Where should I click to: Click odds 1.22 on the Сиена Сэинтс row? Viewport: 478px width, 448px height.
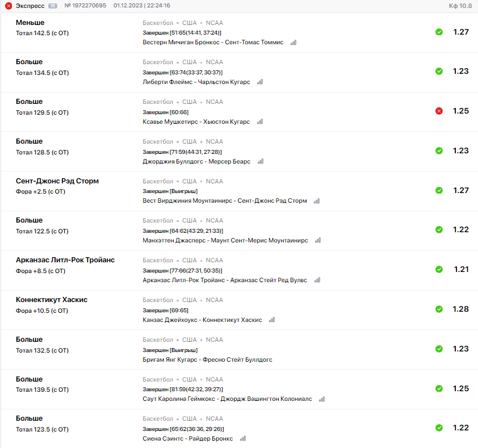(x=460, y=428)
